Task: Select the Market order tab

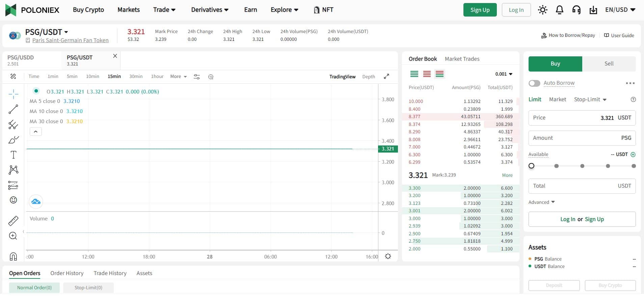Action: click(557, 99)
